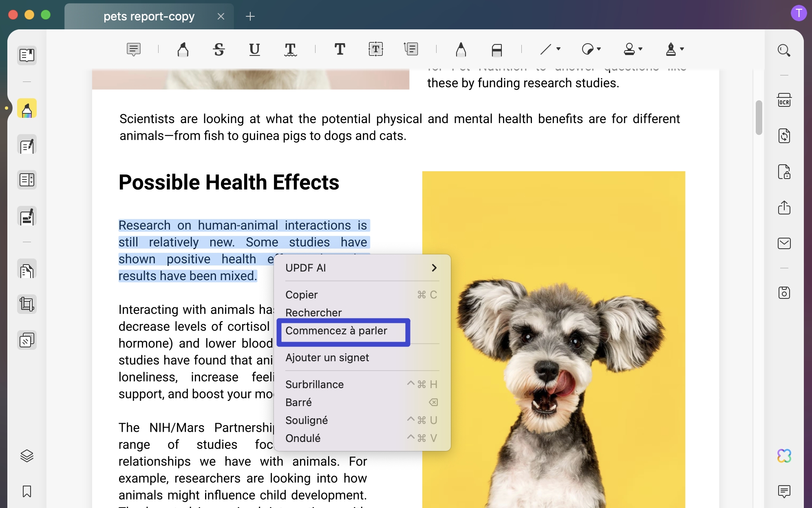Select the eraser tool
The width and height of the screenshot is (812, 508).
pos(497,49)
